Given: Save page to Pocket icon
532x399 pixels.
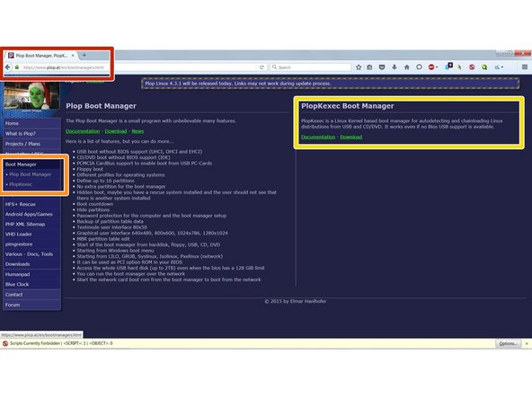Looking at the screenshot, I should pyautogui.click(x=382, y=67).
